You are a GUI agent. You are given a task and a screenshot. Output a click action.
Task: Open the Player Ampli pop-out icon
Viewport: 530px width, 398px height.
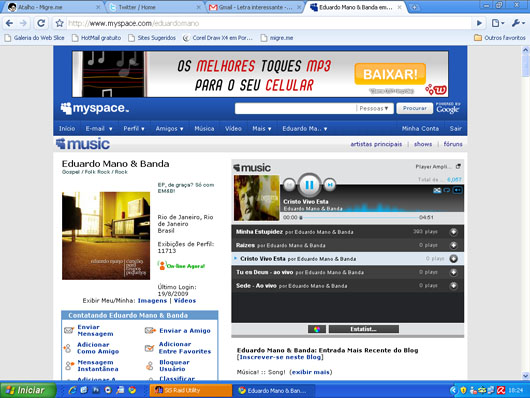[458, 166]
